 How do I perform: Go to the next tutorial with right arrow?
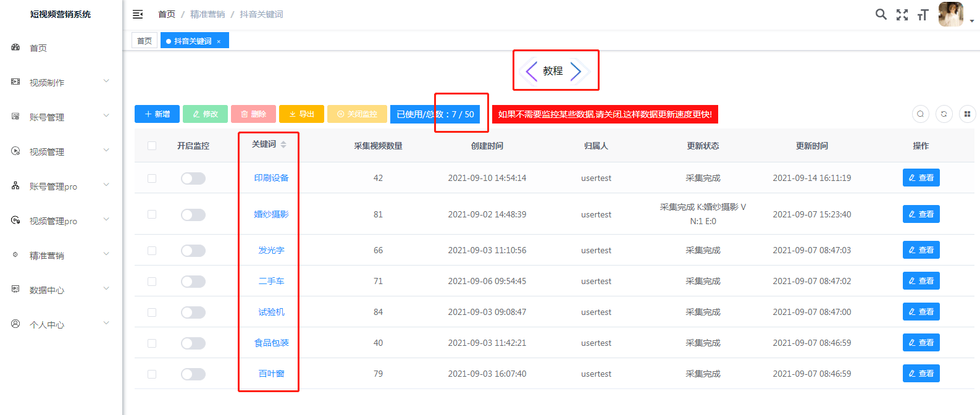pyautogui.click(x=576, y=71)
